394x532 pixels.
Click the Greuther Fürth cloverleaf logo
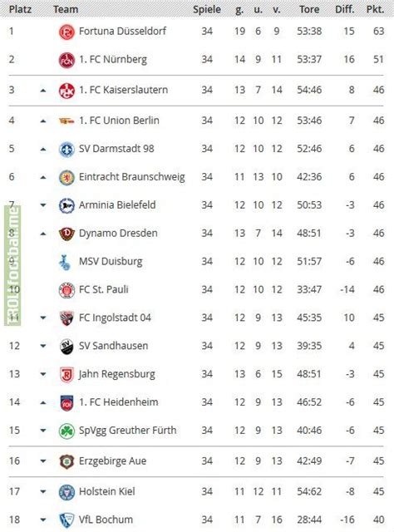click(x=66, y=431)
